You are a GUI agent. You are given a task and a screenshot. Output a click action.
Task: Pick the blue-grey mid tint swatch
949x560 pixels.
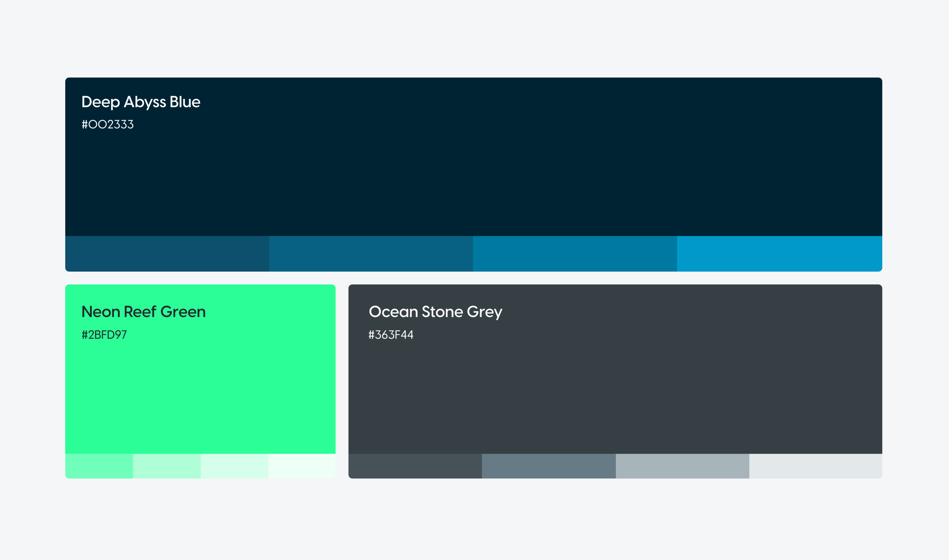[x=548, y=466]
